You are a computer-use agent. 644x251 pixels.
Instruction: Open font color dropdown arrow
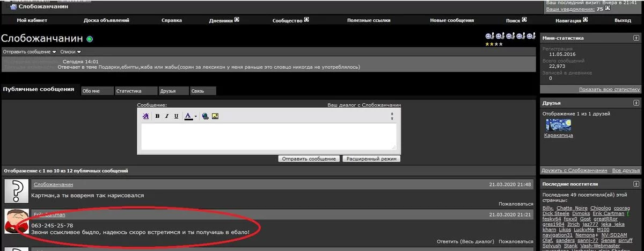point(196,116)
